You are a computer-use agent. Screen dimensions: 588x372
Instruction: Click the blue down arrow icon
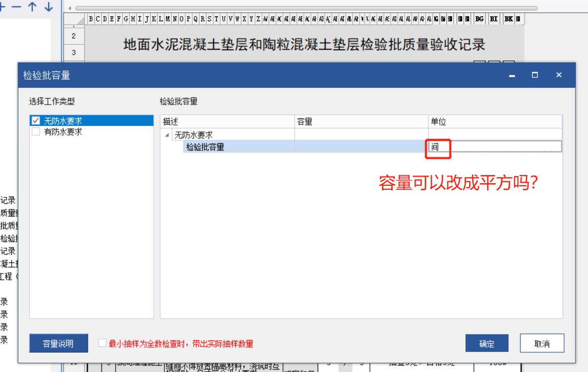point(47,8)
